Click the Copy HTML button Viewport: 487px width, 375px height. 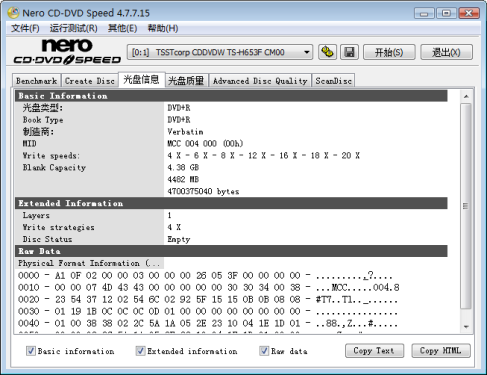point(441,351)
